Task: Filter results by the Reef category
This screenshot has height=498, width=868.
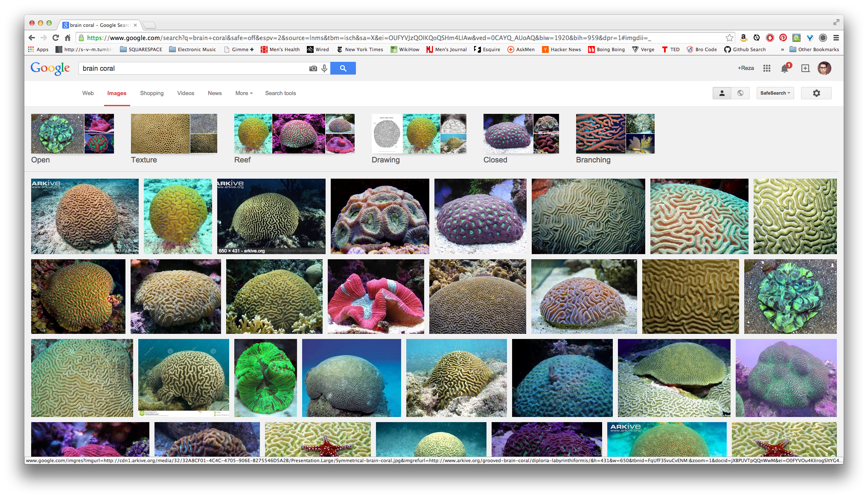Action: 294,139
